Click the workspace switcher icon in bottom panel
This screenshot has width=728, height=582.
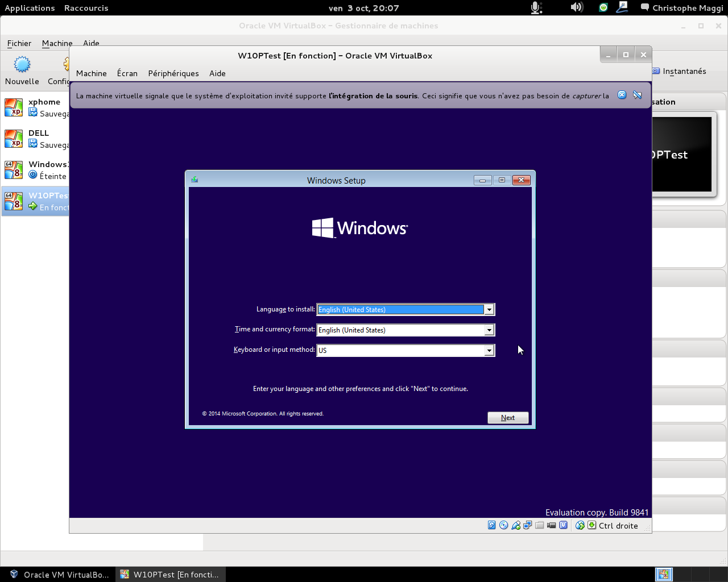click(x=664, y=574)
